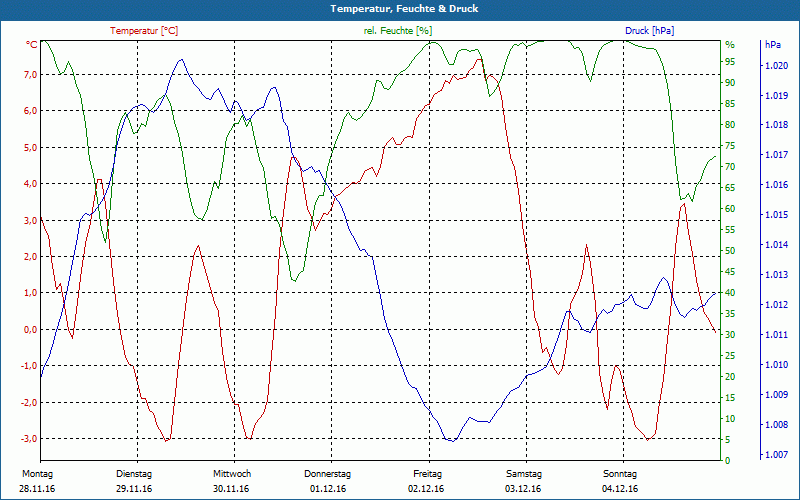Image resolution: width=800 pixels, height=500 pixels.
Task: Click the date '02.12.16'
Action: coord(426,489)
